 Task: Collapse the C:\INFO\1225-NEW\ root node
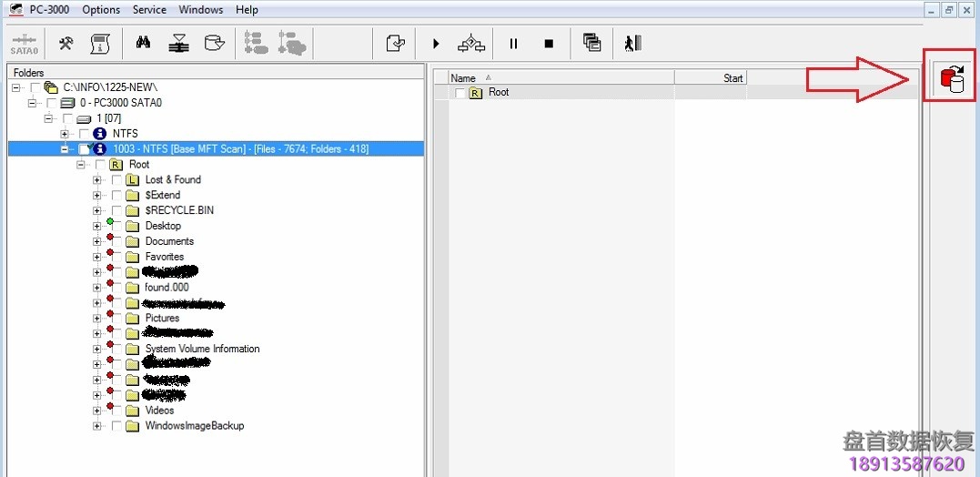(16, 87)
